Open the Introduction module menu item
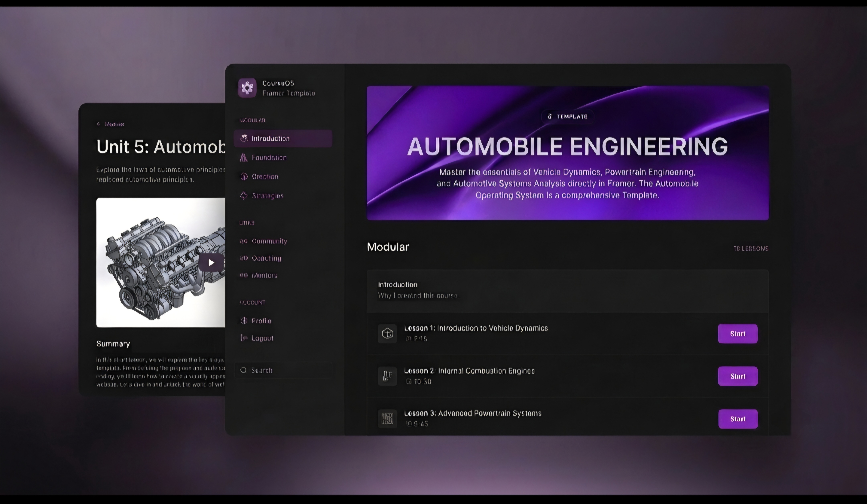Viewport: 867px width, 504px height. coord(283,138)
